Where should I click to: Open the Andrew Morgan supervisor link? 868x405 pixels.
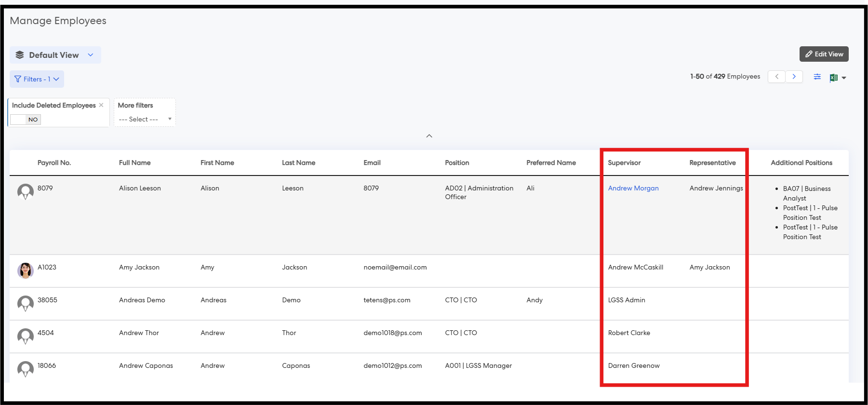(x=633, y=188)
